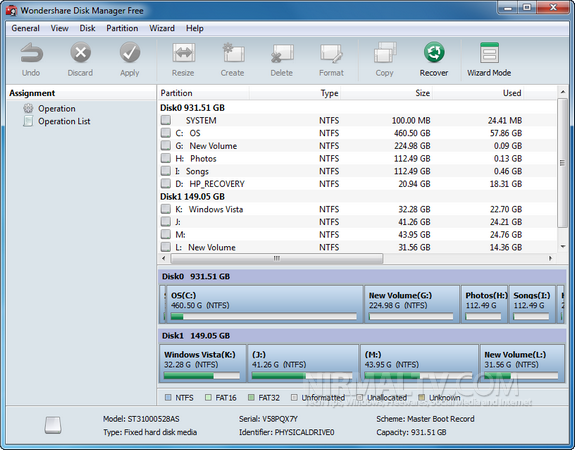Click the horizontal scrollbar thumb
This screenshot has height=450, width=575.
[277, 258]
